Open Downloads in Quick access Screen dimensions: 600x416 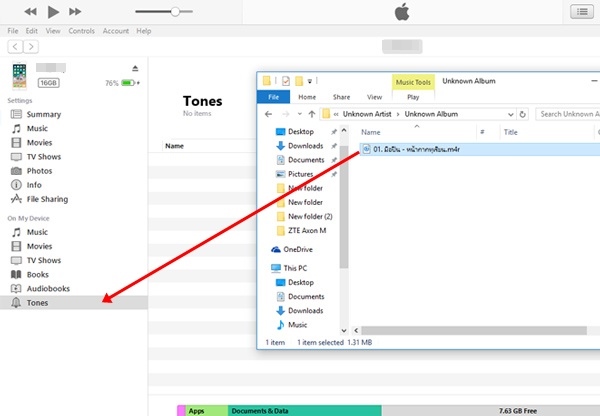[x=305, y=146]
